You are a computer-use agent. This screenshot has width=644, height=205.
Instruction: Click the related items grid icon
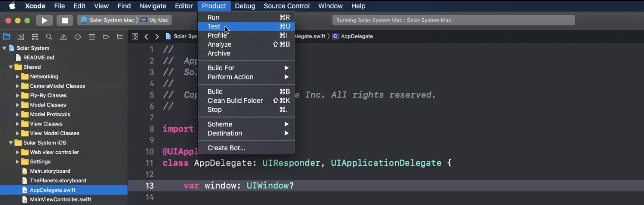(x=135, y=37)
